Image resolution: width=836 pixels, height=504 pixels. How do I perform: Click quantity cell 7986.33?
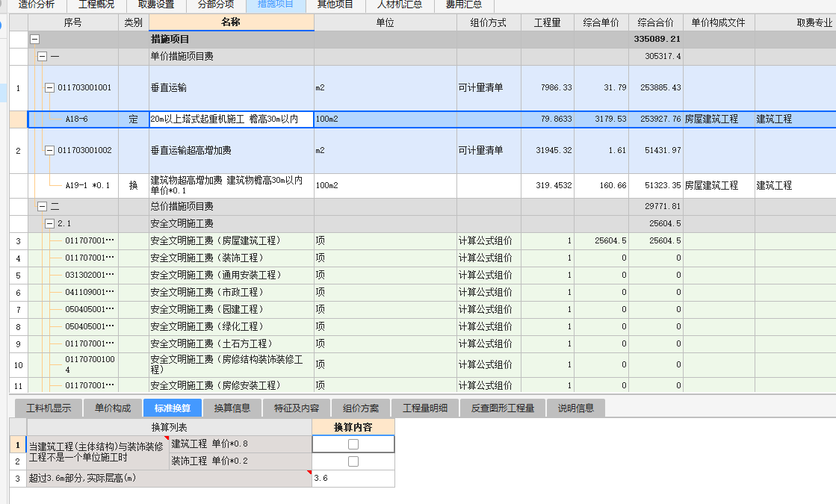click(x=548, y=87)
